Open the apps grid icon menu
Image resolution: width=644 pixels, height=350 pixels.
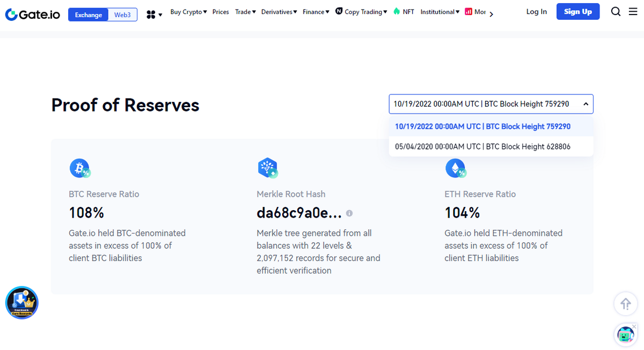coord(154,14)
